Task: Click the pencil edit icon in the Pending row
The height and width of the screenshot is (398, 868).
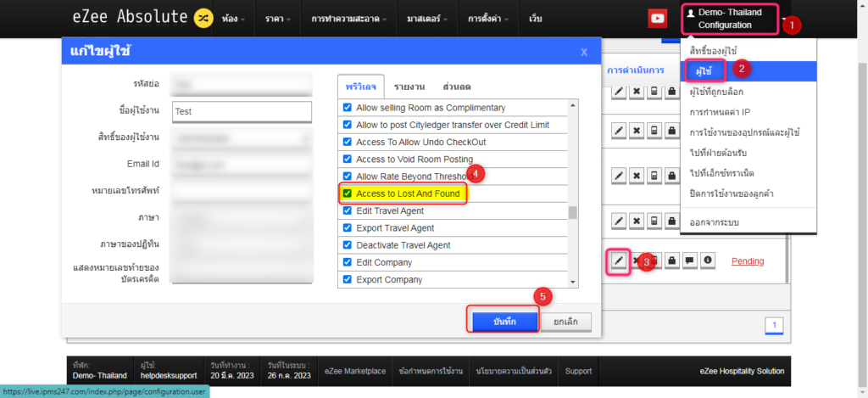Action: (620, 261)
